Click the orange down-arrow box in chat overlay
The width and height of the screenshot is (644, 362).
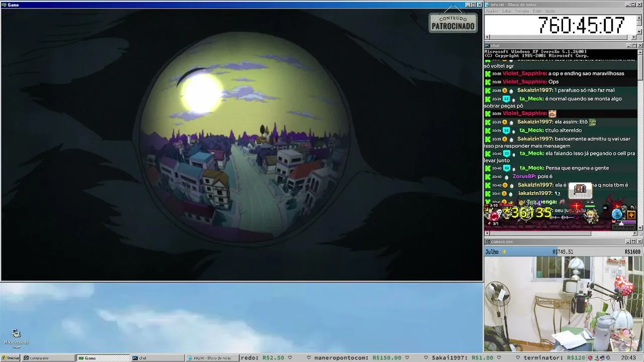click(x=631, y=215)
